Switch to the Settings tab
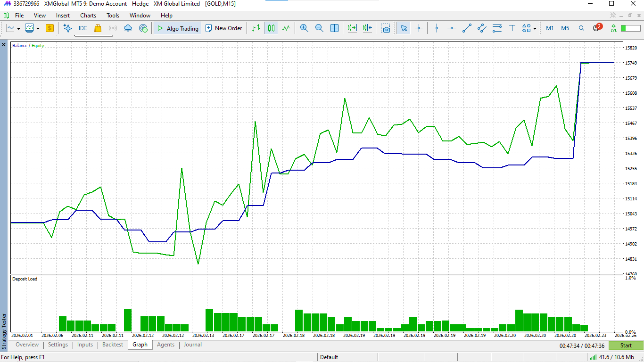Screen dimensions: 644x362 click(x=58, y=345)
